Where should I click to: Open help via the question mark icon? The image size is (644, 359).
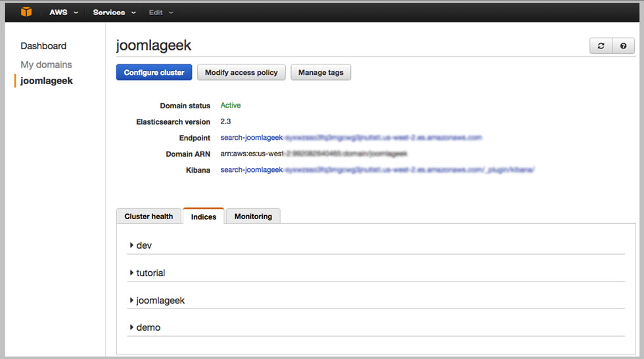623,46
